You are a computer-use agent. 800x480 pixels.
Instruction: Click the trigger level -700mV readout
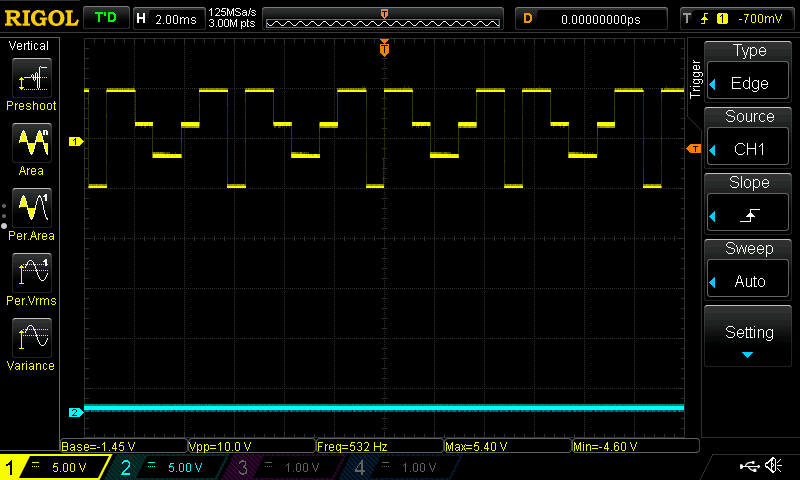[x=760, y=19]
